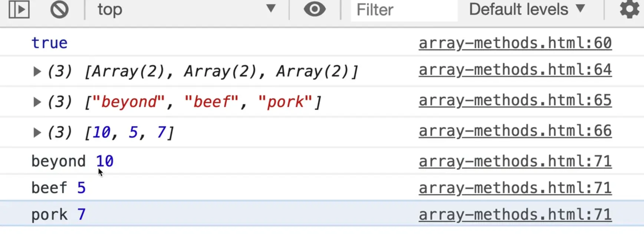
Task: Toggle the live expression eye icon
Action: (x=315, y=10)
